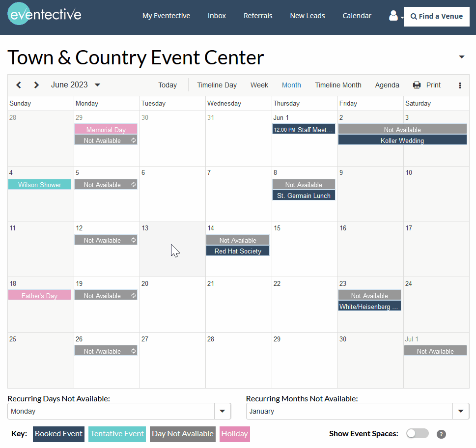This screenshot has height=448, width=476.
Task: Open Recurring Months Not Available dropdown
Action: point(460,411)
